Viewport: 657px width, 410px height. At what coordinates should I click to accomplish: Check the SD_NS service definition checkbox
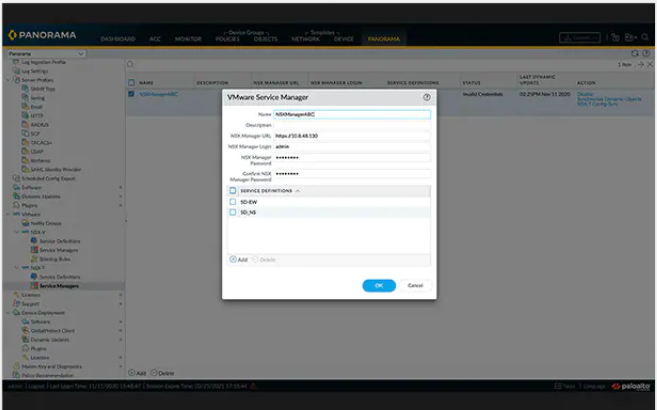233,212
